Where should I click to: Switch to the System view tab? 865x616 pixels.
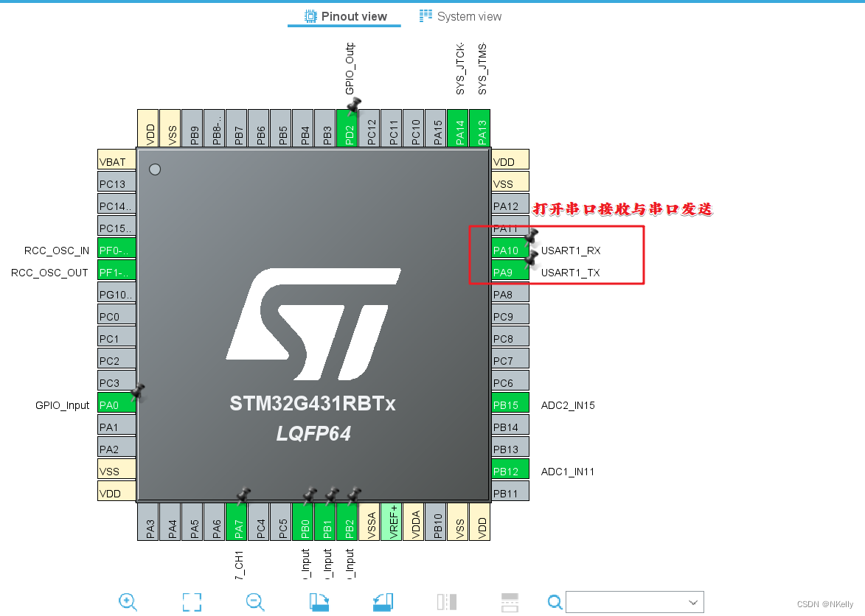pyautogui.click(x=460, y=16)
